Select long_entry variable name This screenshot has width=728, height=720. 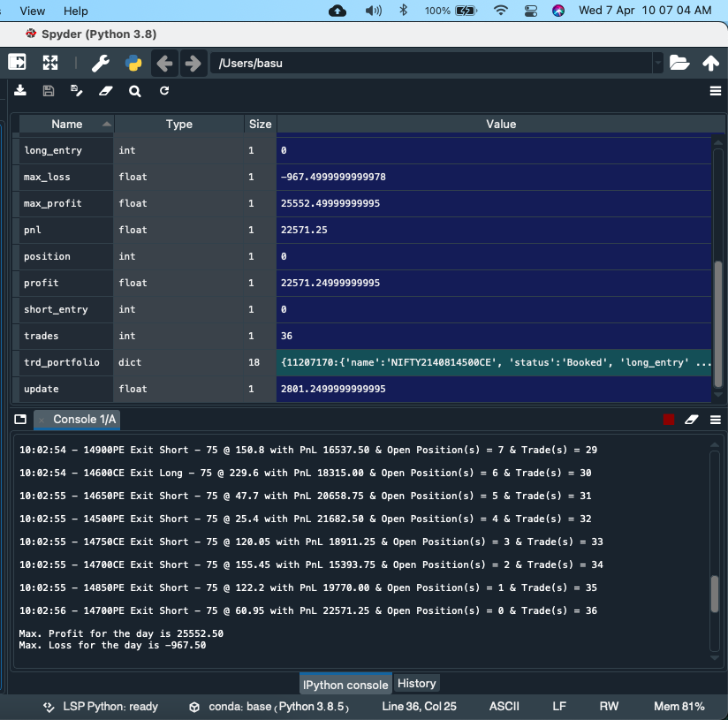pyautogui.click(x=66, y=150)
